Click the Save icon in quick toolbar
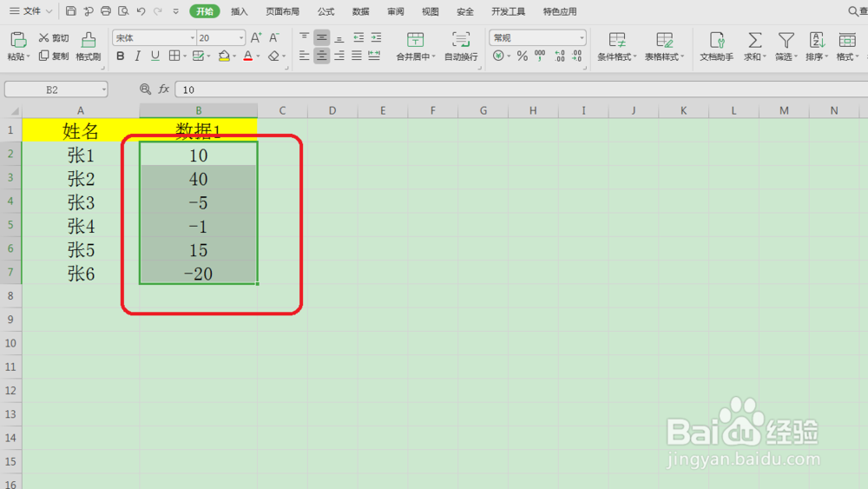 click(71, 11)
